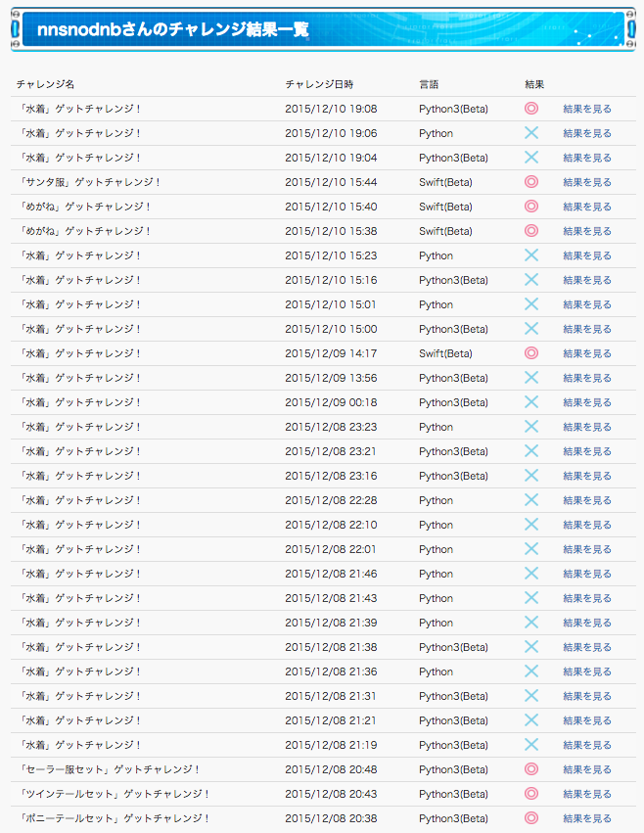This screenshot has width=644, height=833.
Task: Click failure X icon for 2015/12/10 19:06
Action: pyautogui.click(x=531, y=133)
